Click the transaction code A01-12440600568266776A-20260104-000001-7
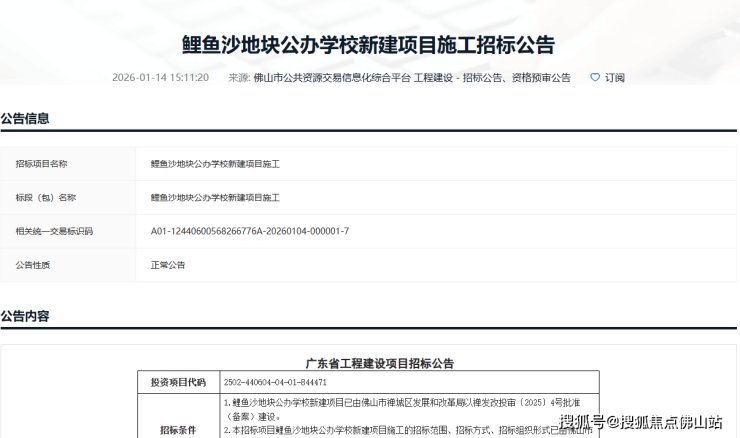This screenshot has width=740, height=438. 249,231
